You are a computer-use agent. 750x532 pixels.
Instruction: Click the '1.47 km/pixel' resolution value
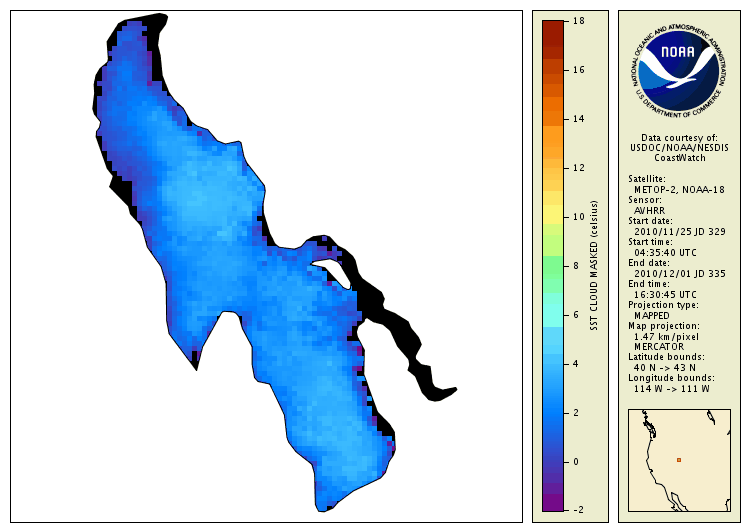pos(666,337)
